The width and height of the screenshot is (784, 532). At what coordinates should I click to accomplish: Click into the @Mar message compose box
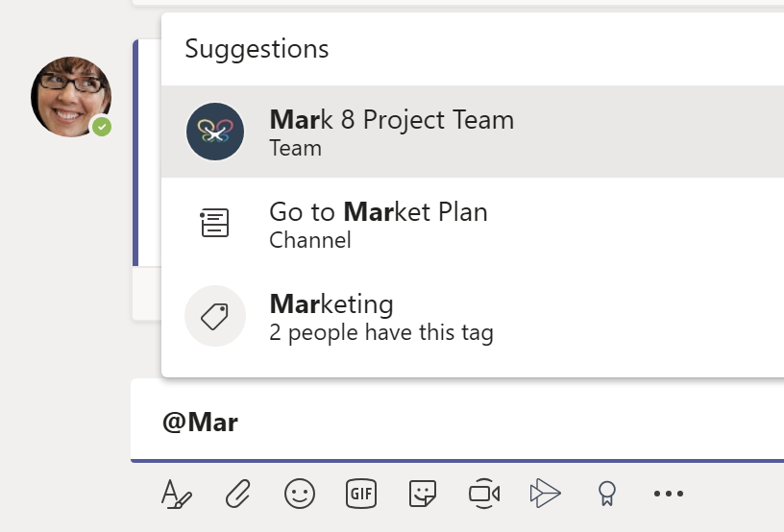(457, 422)
